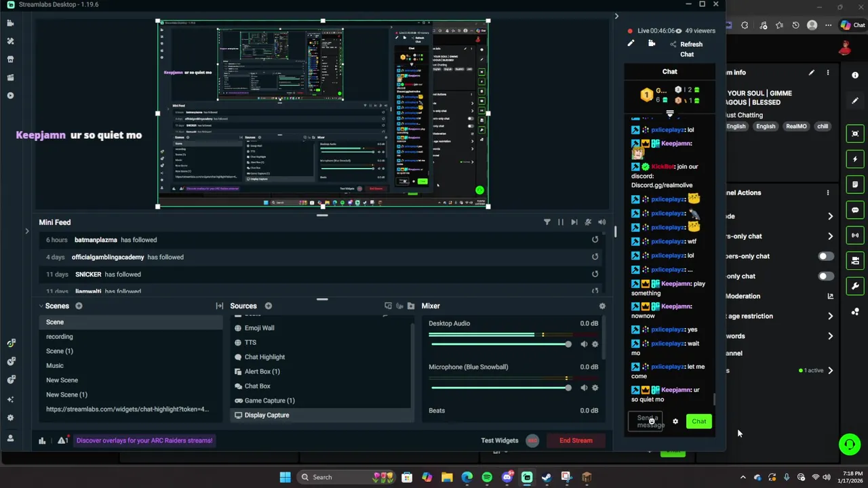Open performance stats bar-chart icon
Viewport: 868px width, 488px height.
(42, 441)
